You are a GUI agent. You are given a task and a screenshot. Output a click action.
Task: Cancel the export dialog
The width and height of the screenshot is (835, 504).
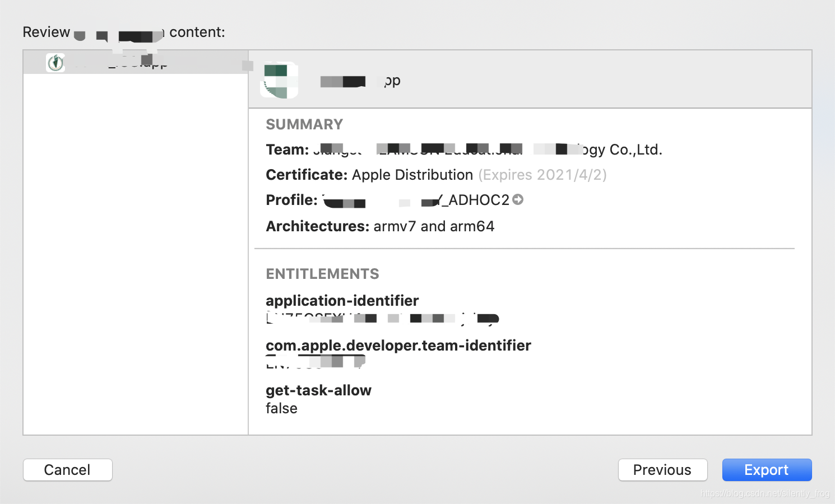pyautogui.click(x=67, y=470)
